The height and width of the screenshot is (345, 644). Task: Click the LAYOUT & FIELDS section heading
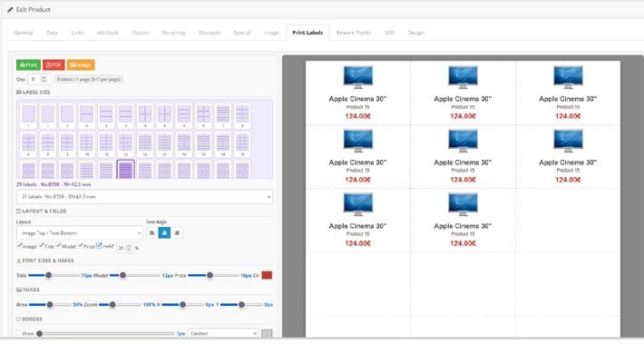point(42,211)
